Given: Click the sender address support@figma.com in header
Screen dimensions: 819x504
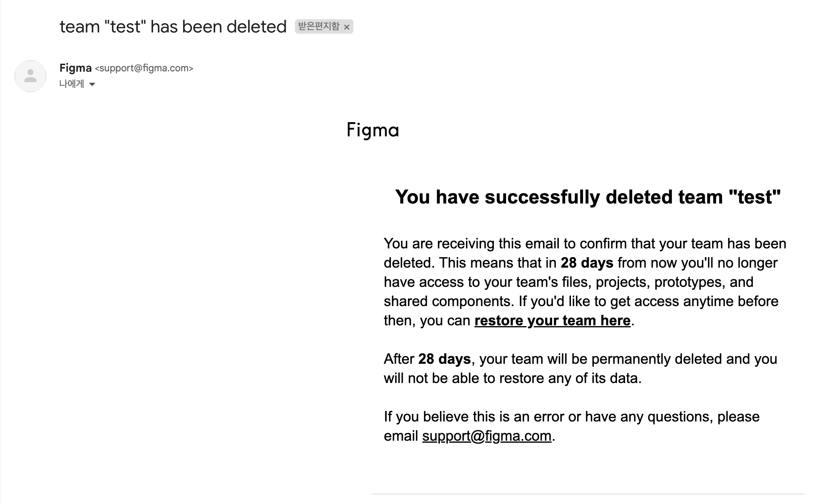Looking at the screenshot, I should pos(144,68).
